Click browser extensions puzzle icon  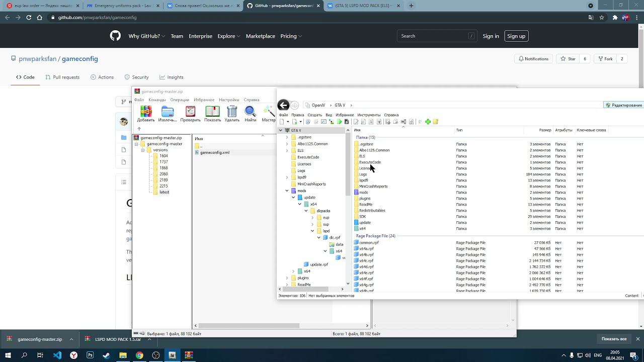[615, 17]
